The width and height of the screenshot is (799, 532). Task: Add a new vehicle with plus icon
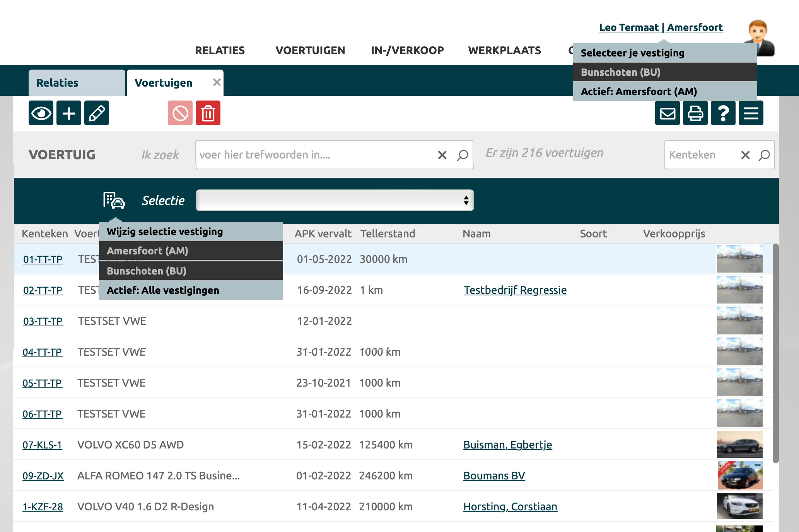[x=69, y=113]
